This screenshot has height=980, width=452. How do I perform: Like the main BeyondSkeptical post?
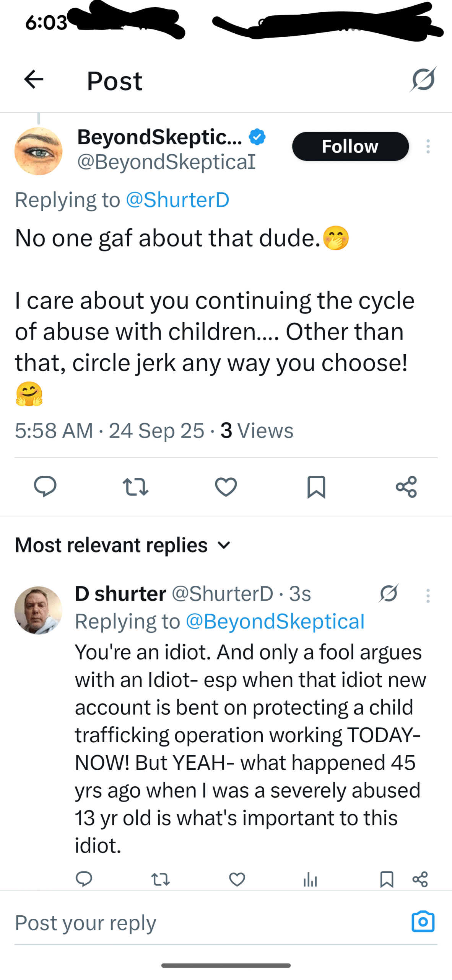click(226, 487)
